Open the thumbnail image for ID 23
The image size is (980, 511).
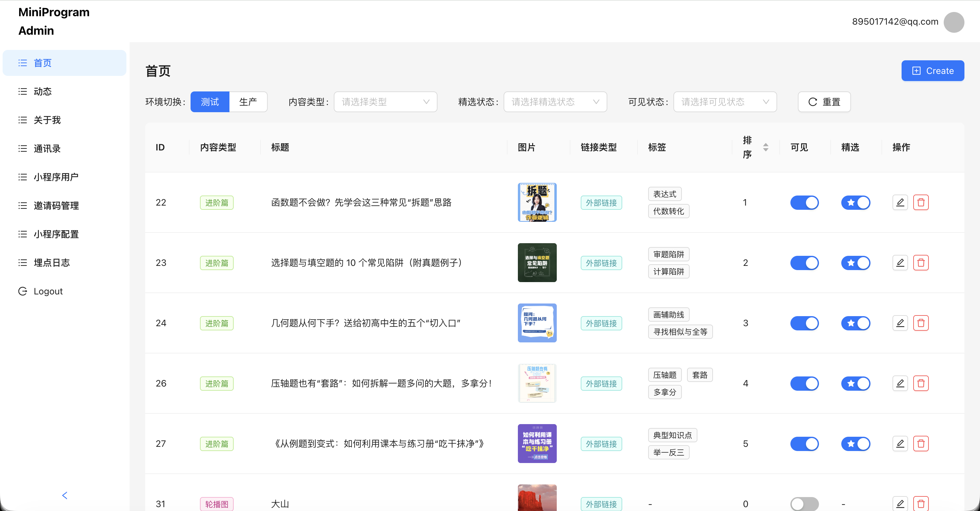[x=537, y=263]
